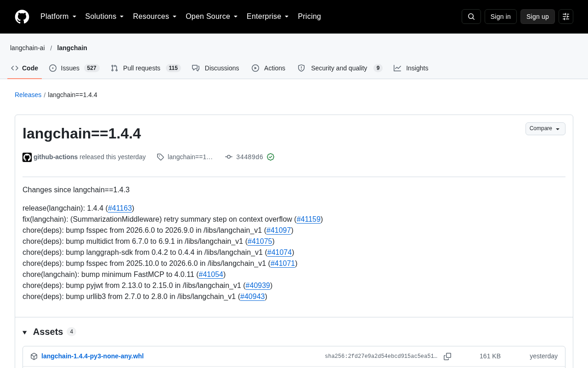588x368 pixels.
Task: Open pull request #40943
Action: point(253,297)
